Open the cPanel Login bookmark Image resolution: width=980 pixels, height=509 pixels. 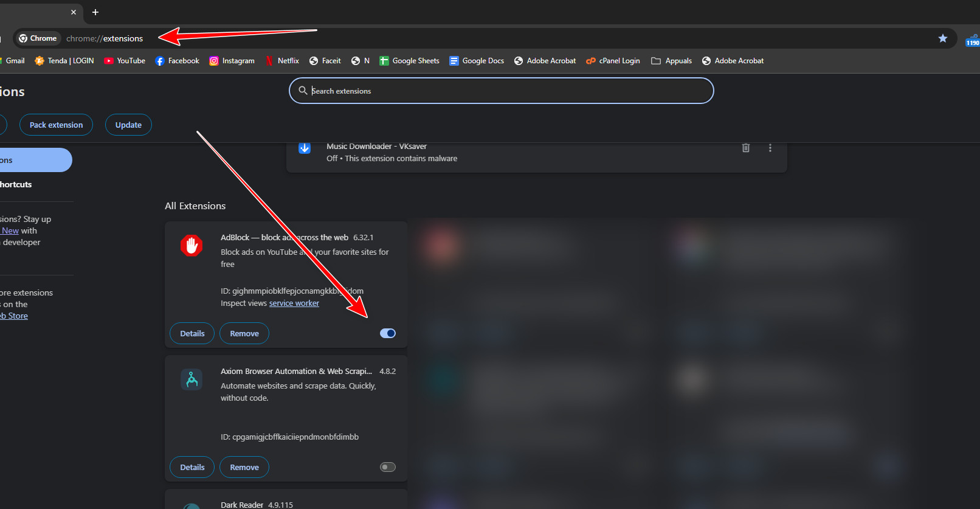(x=613, y=61)
